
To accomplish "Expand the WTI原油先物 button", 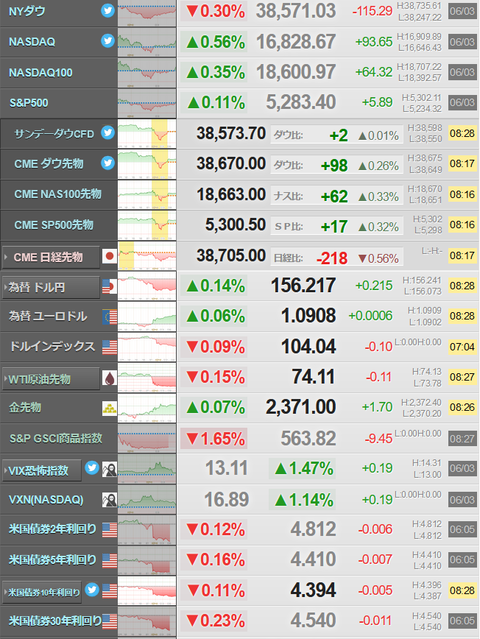I will [51, 379].
